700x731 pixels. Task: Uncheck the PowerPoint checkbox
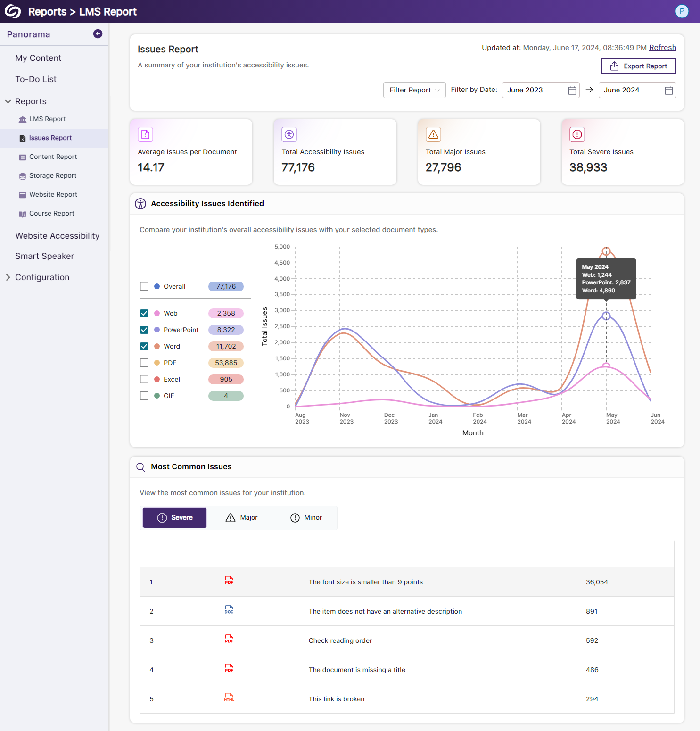pyautogui.click(x=144, y=330)
